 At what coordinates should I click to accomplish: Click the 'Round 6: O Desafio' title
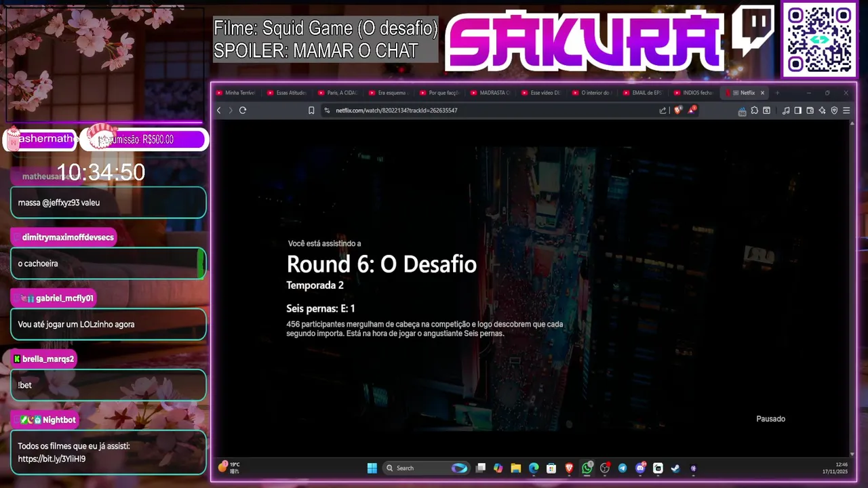pyautogui.click(x=382, y=264)
